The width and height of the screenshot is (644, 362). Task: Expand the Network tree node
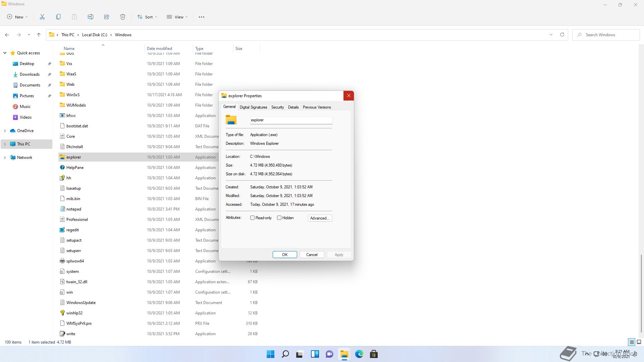click(x=5, y=158)
